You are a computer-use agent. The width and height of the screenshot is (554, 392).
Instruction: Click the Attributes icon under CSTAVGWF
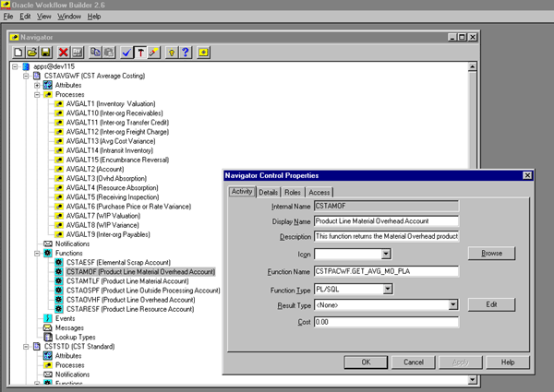48,85
